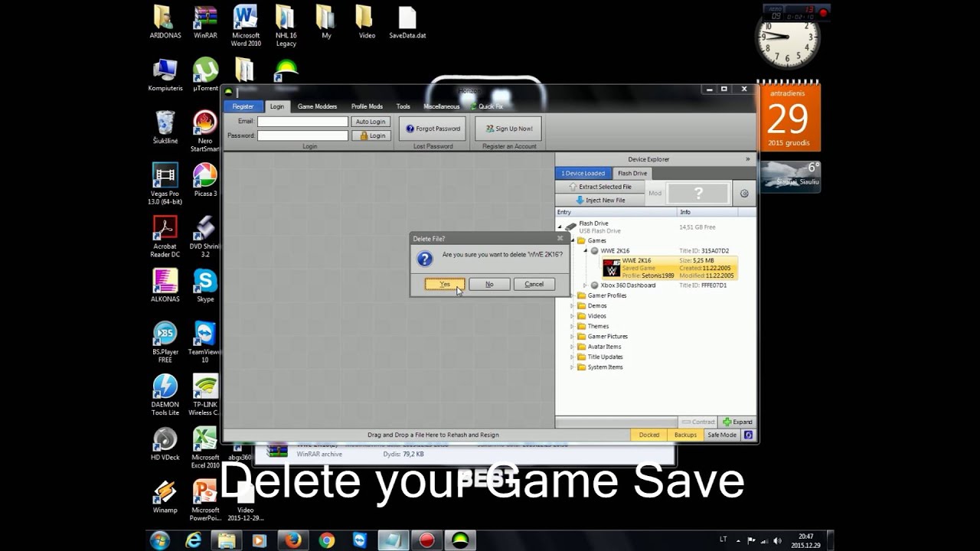The height and width of the screenshot is (551, 980).
Task: Expand the Xbox 360 Dashboard node
Action: [x=586, y=285]
